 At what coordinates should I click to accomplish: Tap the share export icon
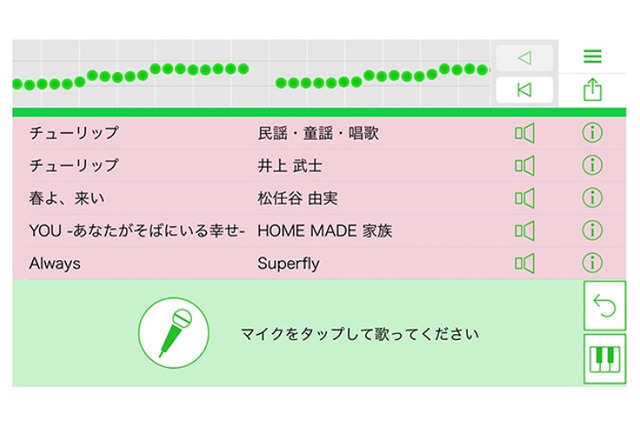(x=593, y=90)
